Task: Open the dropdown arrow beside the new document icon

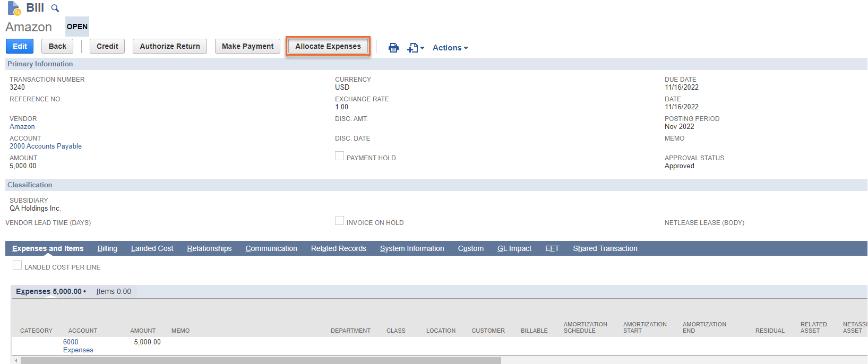Action: tap(423, 48)
